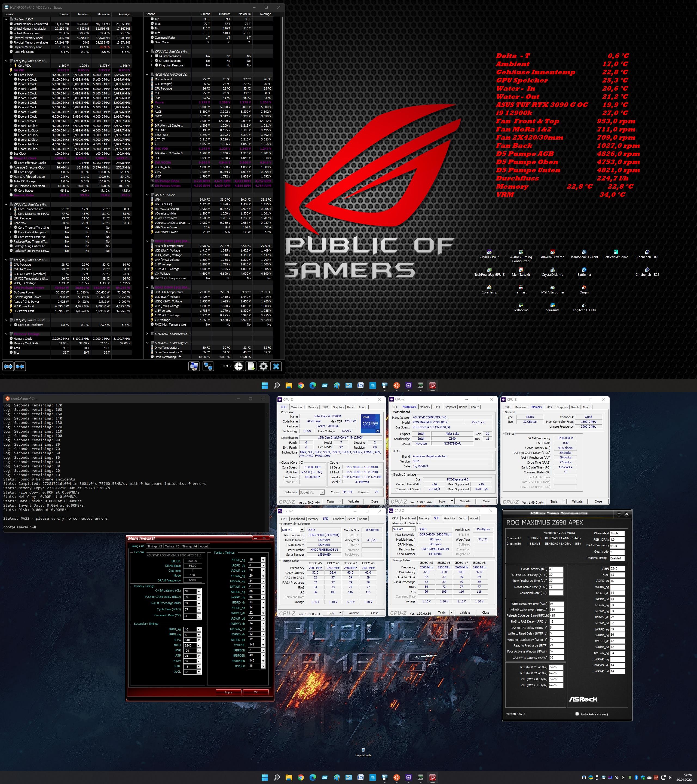Image resolution: width=697 pixels, height=784 pixels.
Task: Open Cinebench - R20 desktop icon
Action: pyautogui.click(x=647, y=254)
